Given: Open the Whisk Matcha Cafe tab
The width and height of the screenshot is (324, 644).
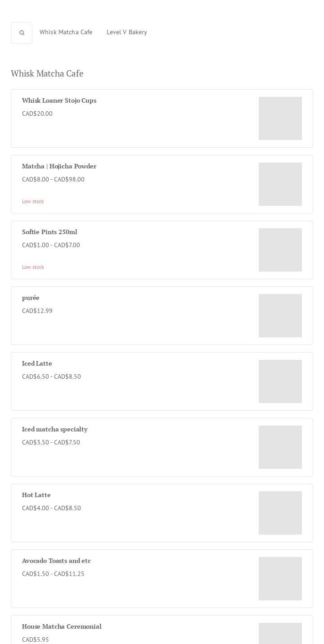Looking at the screenshot, I should [66, 32].
